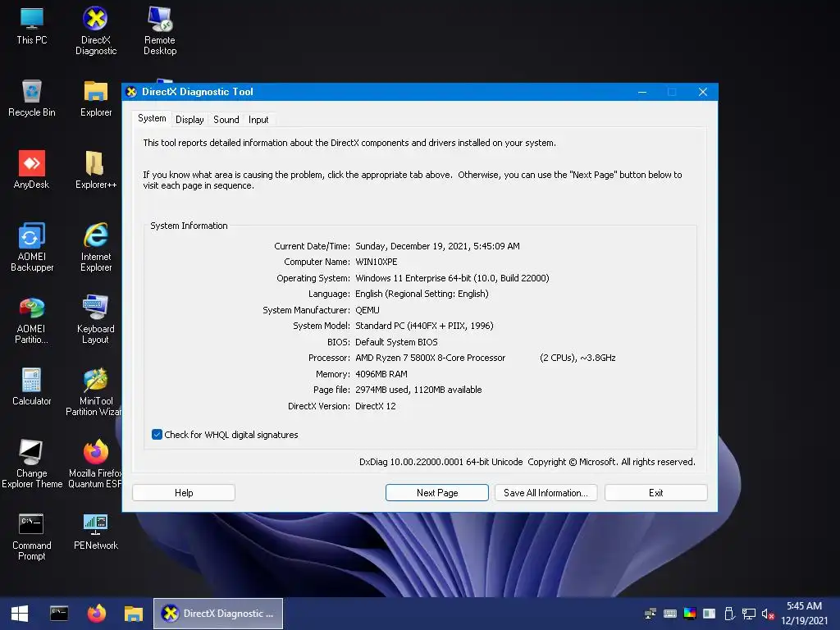Click the AMD Ryzen 7 5800X processor value
The image size is (840, 630).
(486, 358)
